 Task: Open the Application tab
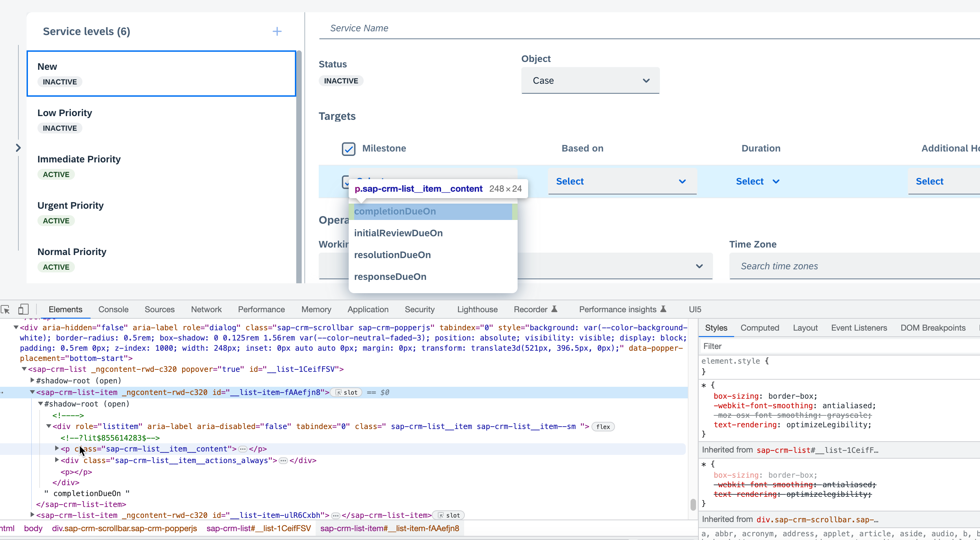click(x=368, y=309)
